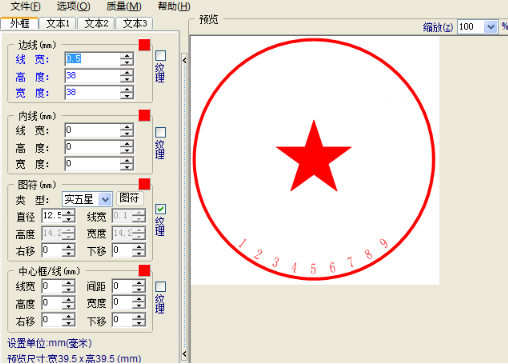
Task: Increase the 中心框 宽度 spinner value
Action: 139,299
